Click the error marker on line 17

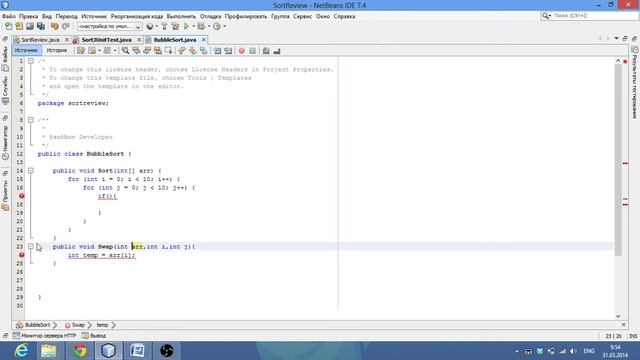point(22,196)
